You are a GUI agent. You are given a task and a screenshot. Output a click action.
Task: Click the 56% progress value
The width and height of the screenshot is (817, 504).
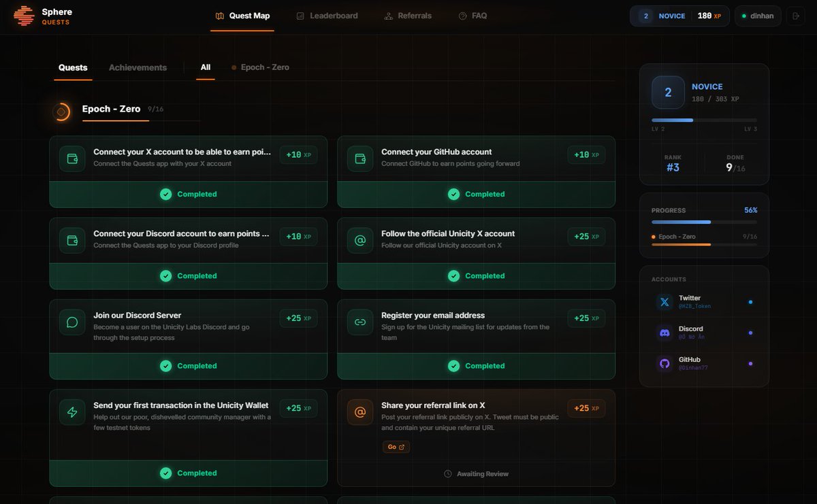[x=750, y=210]
